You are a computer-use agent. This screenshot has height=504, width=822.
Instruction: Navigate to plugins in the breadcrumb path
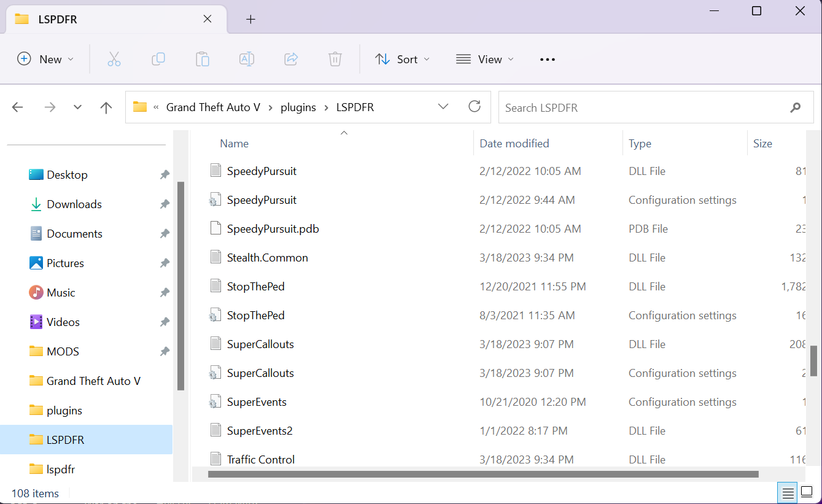point(298,107)
